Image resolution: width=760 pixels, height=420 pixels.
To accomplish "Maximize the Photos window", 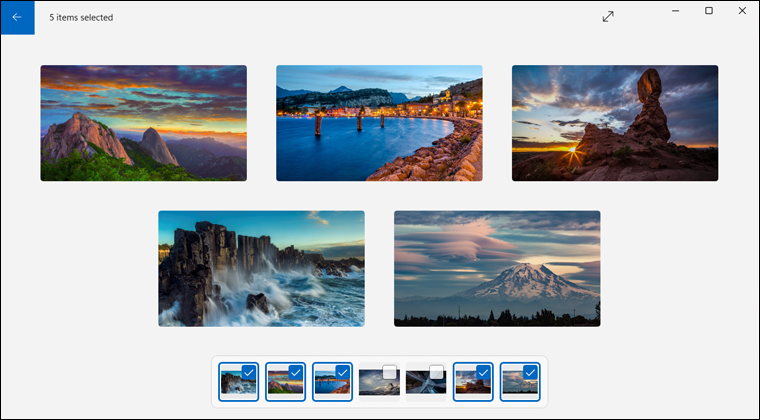I will 709,11.
